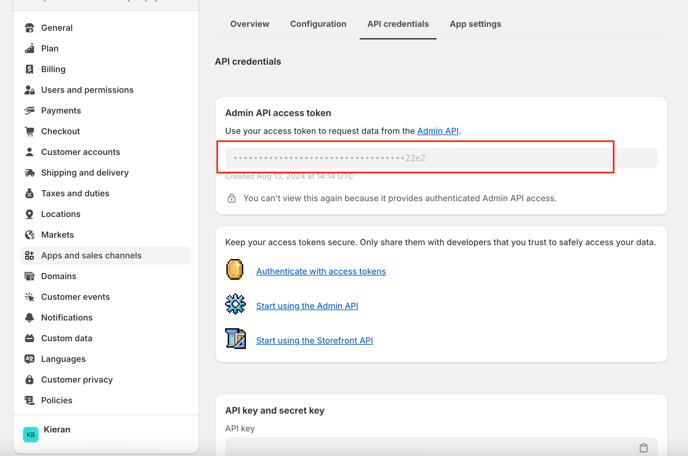Click the Domains icon in sidebar
Image resolution: width=688 pixels, height=456 pixels.
click(x=29, y=276)
